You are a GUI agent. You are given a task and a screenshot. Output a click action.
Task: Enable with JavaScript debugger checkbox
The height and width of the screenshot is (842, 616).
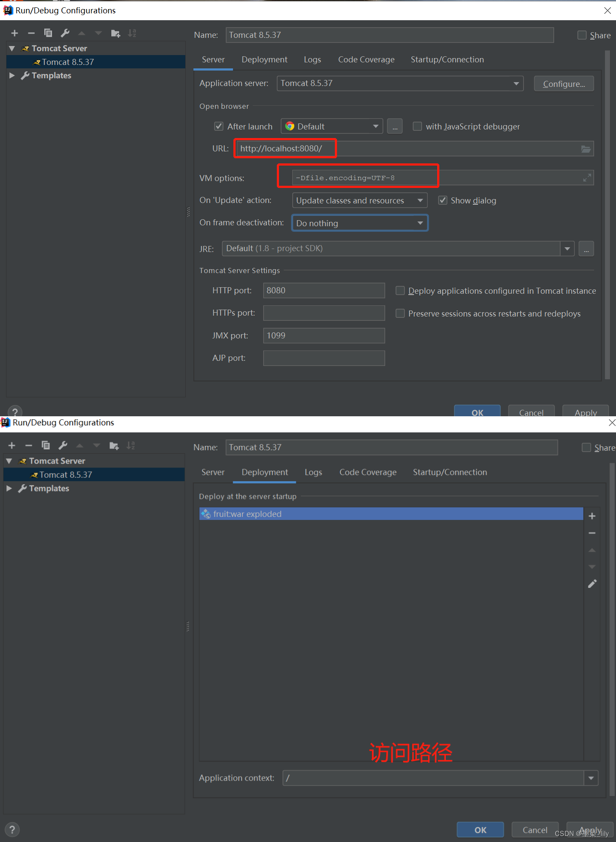point(417,126)
